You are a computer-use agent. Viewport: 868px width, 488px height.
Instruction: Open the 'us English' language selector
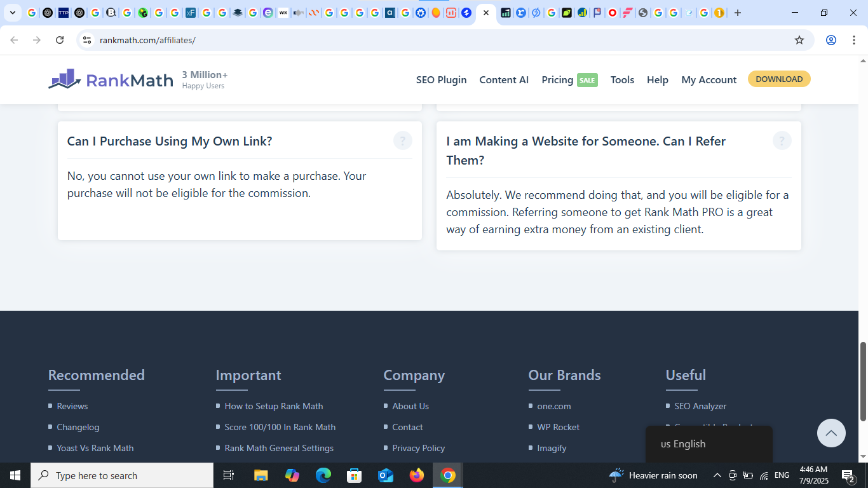[x=709, y=444]
